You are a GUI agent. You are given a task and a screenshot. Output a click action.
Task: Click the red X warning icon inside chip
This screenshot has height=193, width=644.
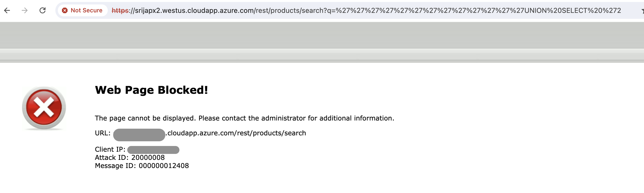[x=65, y=10]
